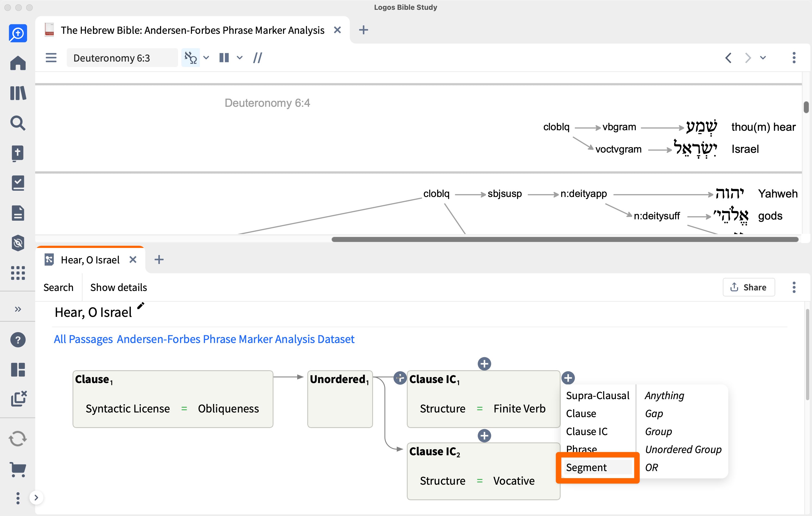Click the blue search-plus icon atop sidebar
This screenshot has height=516, width=812.
(18, 33)
